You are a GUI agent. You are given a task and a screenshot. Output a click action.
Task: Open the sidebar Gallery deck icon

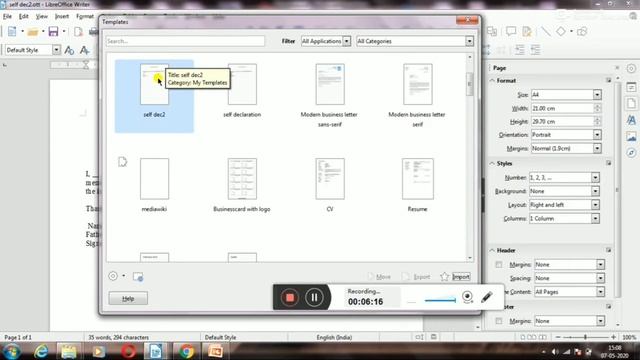631,136
